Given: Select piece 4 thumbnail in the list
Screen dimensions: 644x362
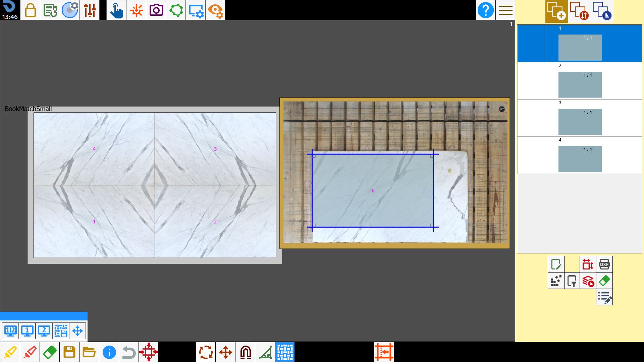Looking at the screenshot, I should coord(580,159).
